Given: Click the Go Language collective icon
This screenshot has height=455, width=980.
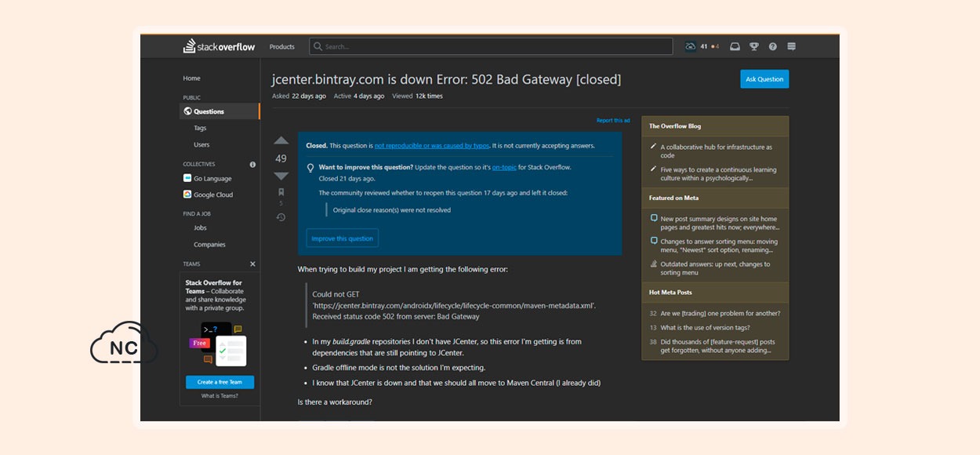Looking at the screenshot, I should (x=187, y=178).
